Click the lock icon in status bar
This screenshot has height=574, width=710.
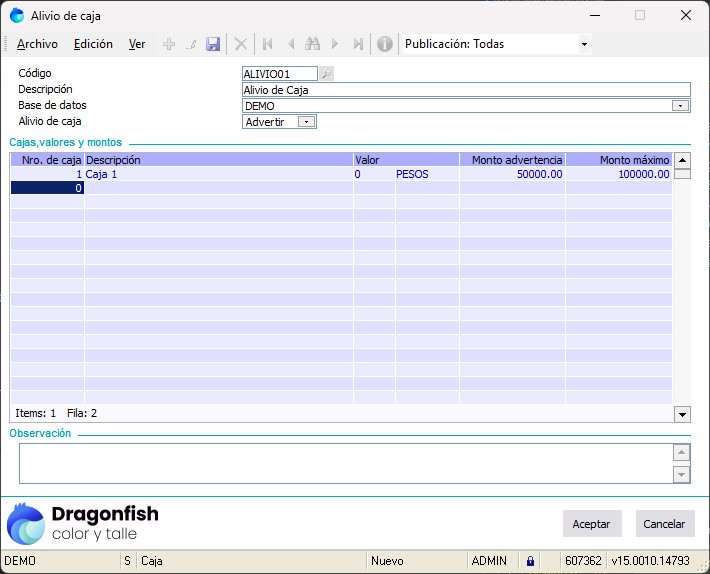tap(530, 561)
